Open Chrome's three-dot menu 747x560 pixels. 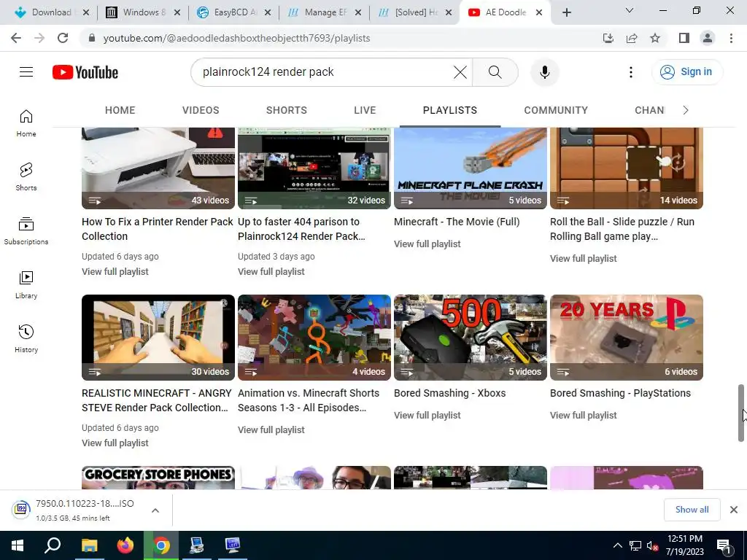[731, 38]
